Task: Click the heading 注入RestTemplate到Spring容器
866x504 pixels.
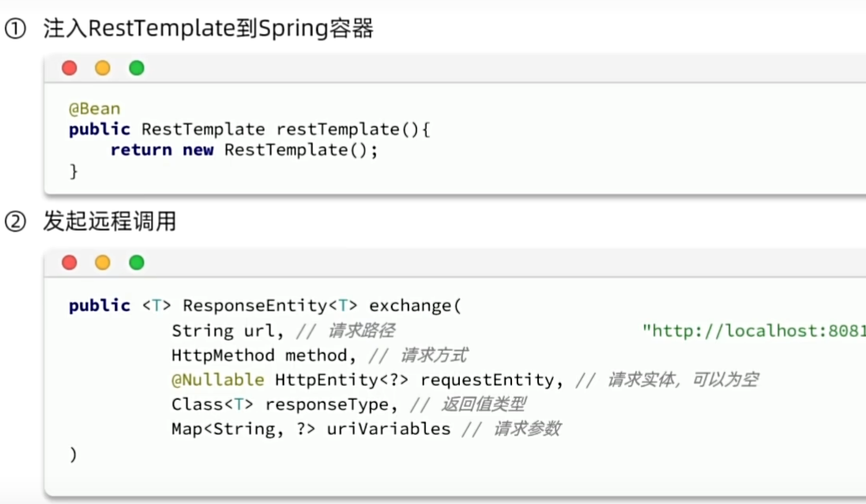Action: tap(208, 29)
